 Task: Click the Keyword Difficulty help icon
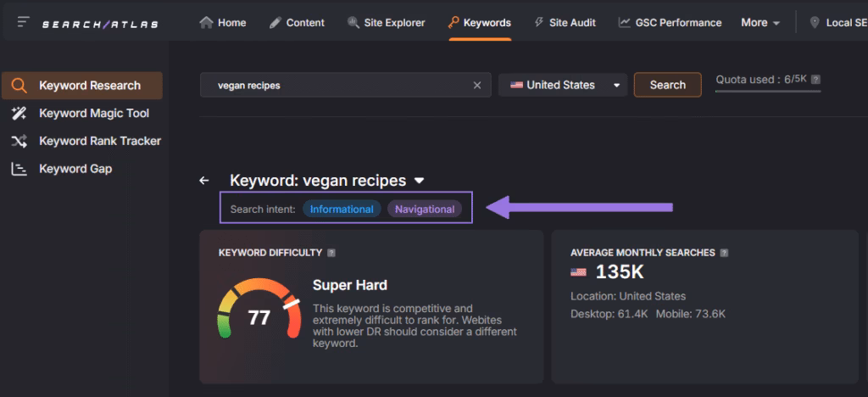tap(331, 253)
